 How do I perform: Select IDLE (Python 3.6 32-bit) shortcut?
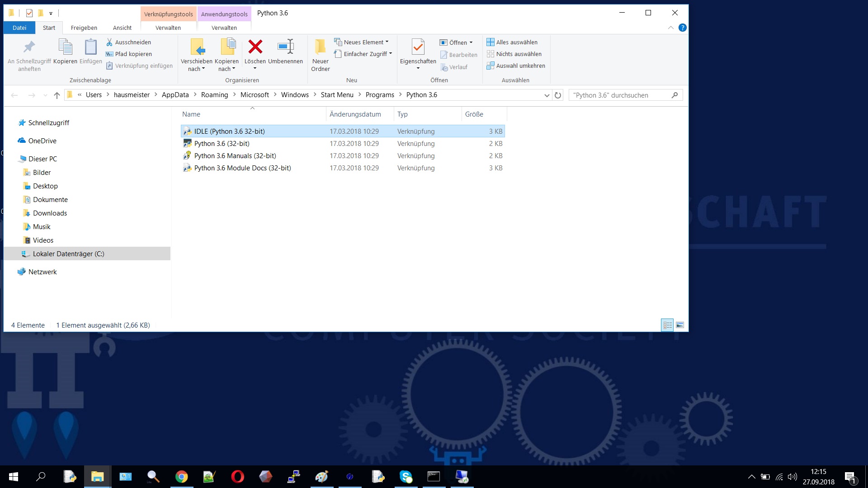(343, 131)
